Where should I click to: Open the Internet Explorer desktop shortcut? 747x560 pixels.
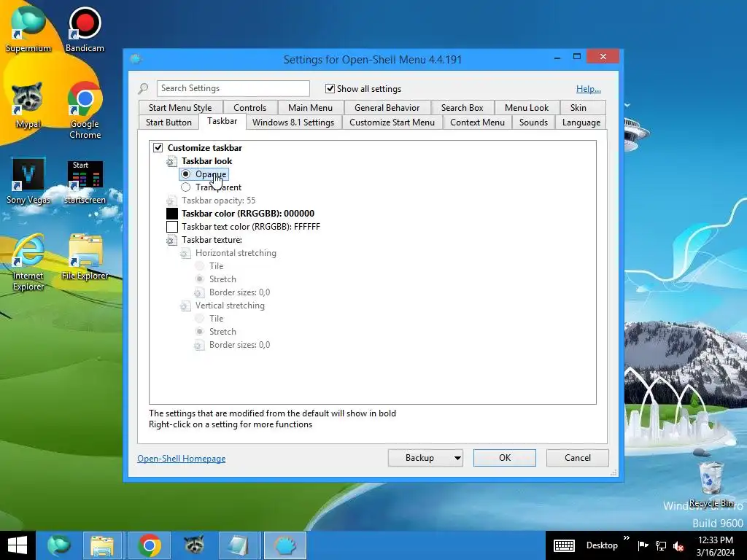coord(28,262)
